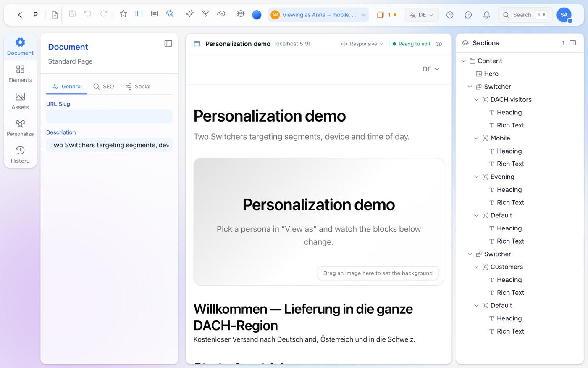588x368 pixels.
Task: Click the URL Slug input field
Action: coord(109,116)
